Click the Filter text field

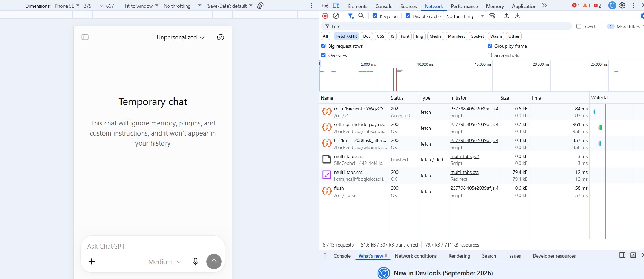[x=447, y=26]
